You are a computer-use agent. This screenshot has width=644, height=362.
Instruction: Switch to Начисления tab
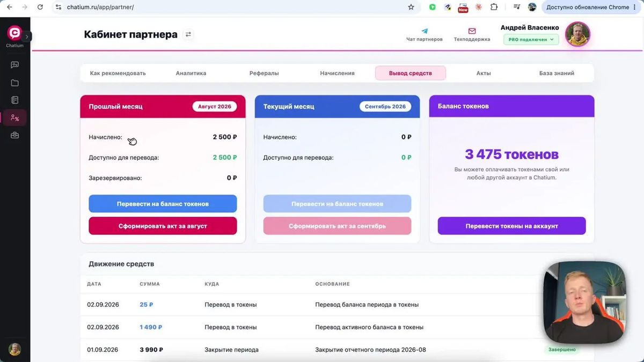(x=337, y=73)
